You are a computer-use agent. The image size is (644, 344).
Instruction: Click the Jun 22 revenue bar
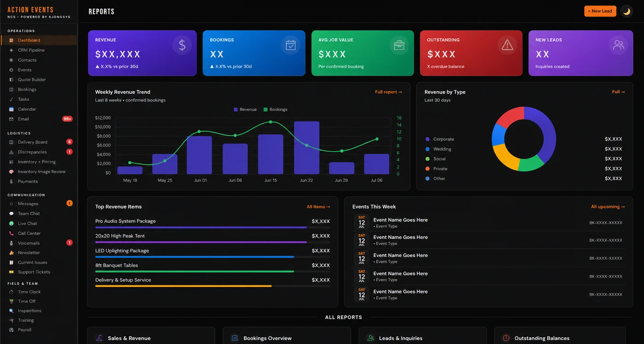point(307,148)
